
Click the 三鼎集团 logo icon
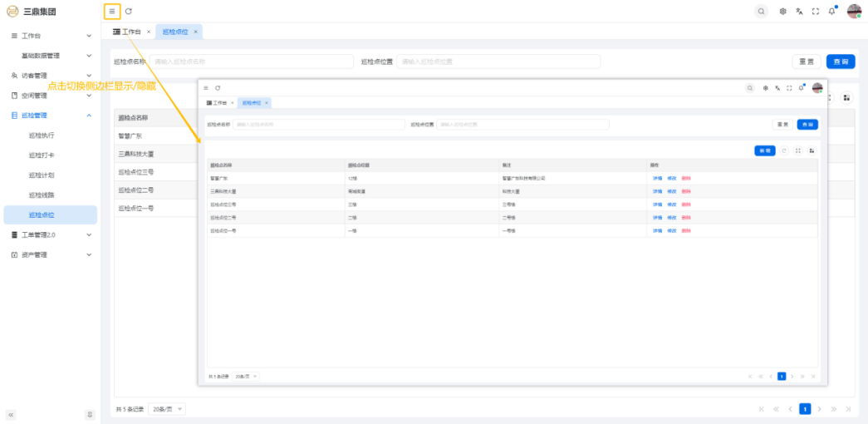12,11
